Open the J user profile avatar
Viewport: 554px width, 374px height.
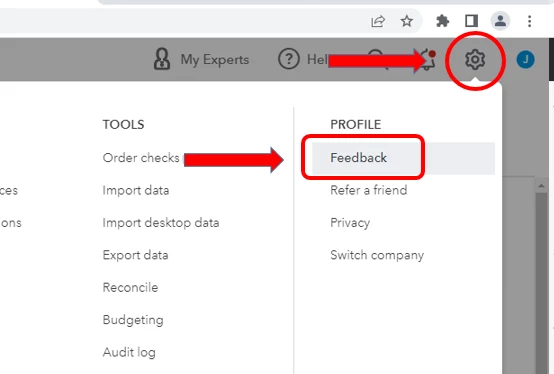pyautogui.click(x=525, y=59)
